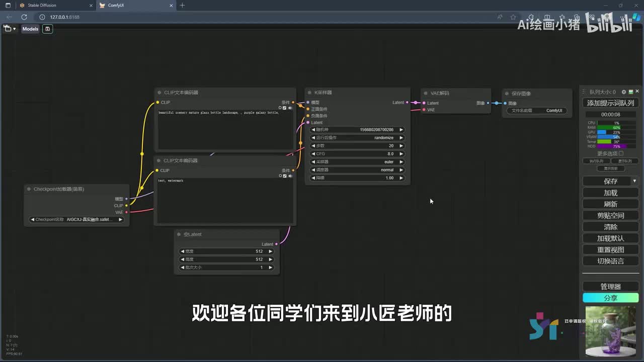Viewport: 644px width, 362px height.
Task: Go back with the browser back arrow
Action: pos(10,17)
